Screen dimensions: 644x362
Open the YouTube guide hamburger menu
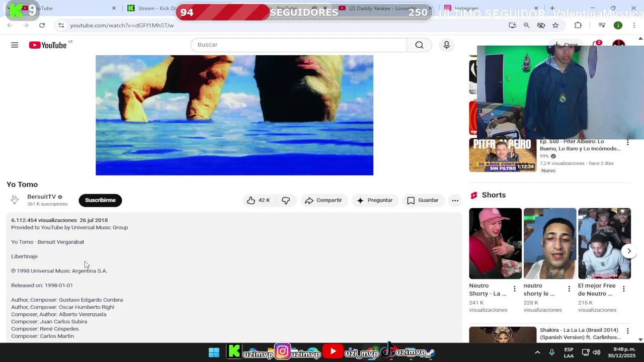pyautogui.click(x=15, y=45)
